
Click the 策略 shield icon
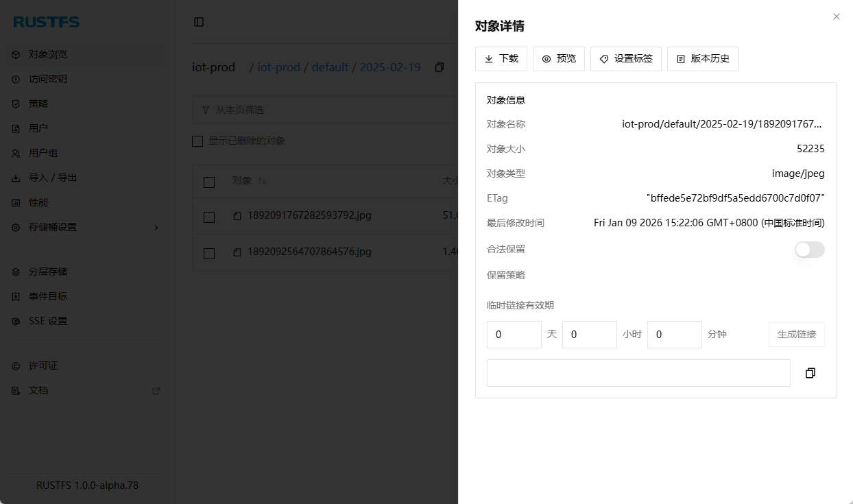click(16, 104)
